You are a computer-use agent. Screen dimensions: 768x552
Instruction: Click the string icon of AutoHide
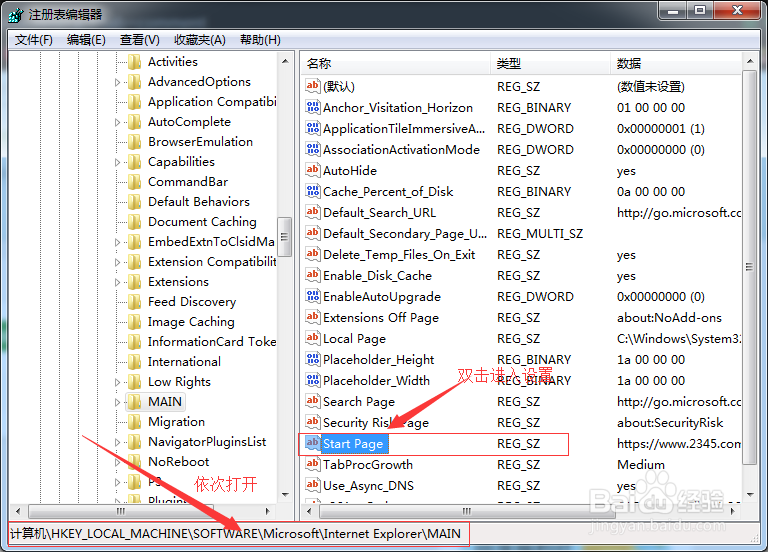pyautogui.click(x=312, y=170)
